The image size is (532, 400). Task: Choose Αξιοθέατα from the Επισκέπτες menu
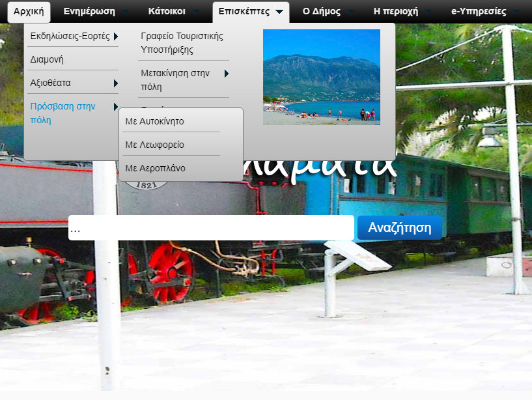pyautogui.click(x=51, y=83)
